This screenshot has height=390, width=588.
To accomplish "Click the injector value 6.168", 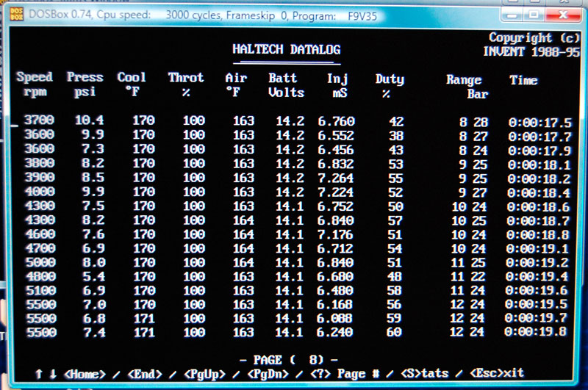I will 334,304.
